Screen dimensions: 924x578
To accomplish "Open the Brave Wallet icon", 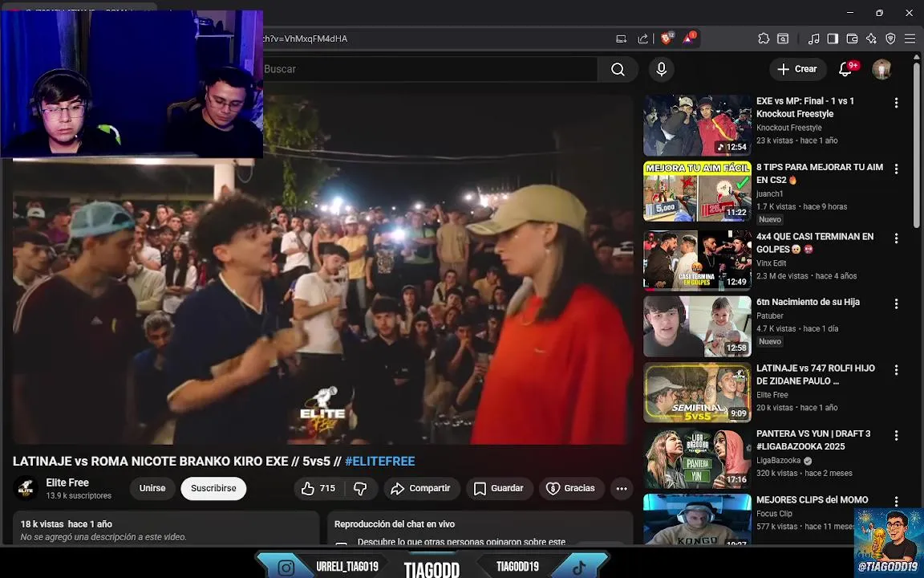I will click(852, 39).
